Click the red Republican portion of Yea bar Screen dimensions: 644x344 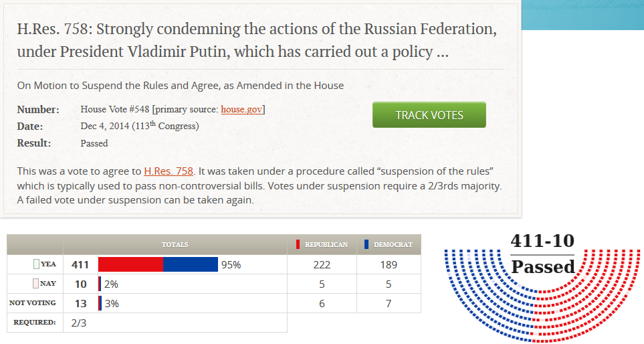130,264
